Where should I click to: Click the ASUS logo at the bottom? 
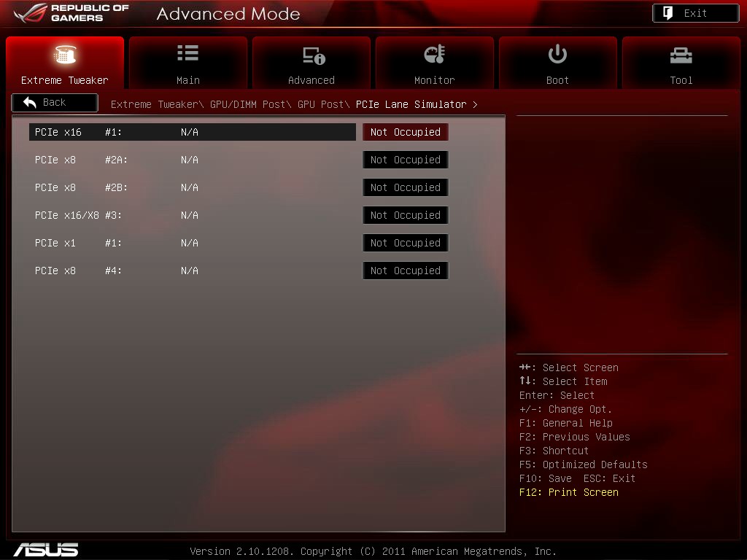[46, 550]
